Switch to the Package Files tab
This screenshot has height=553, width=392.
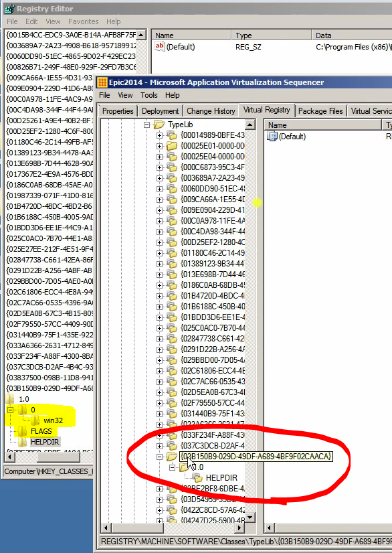click(320, 110)
